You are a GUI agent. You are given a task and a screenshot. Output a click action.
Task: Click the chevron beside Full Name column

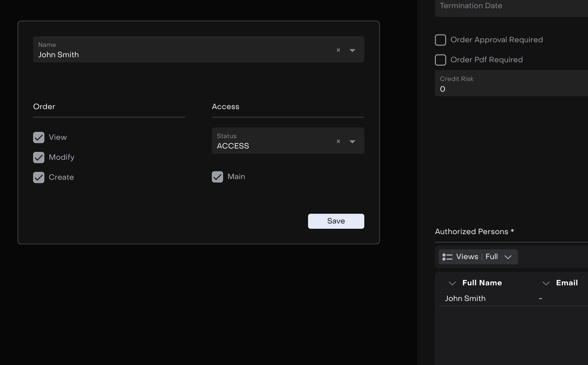coord(452,283)
